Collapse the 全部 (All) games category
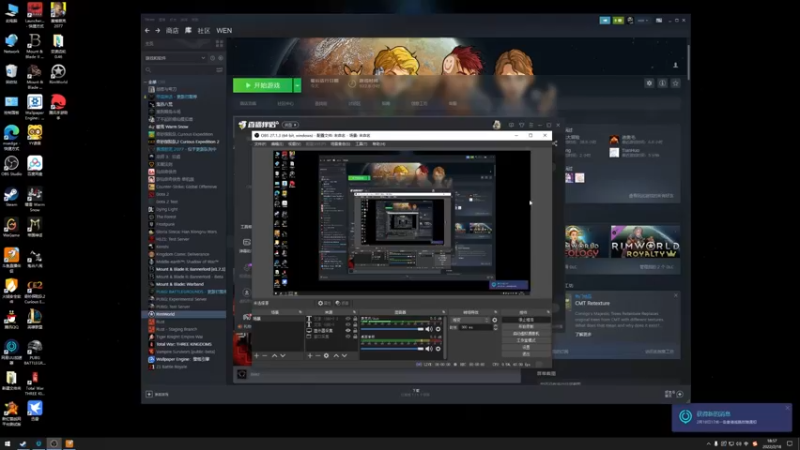Viewport: 800px width, 450px height. pyautogui.click(x=146, y=82)
